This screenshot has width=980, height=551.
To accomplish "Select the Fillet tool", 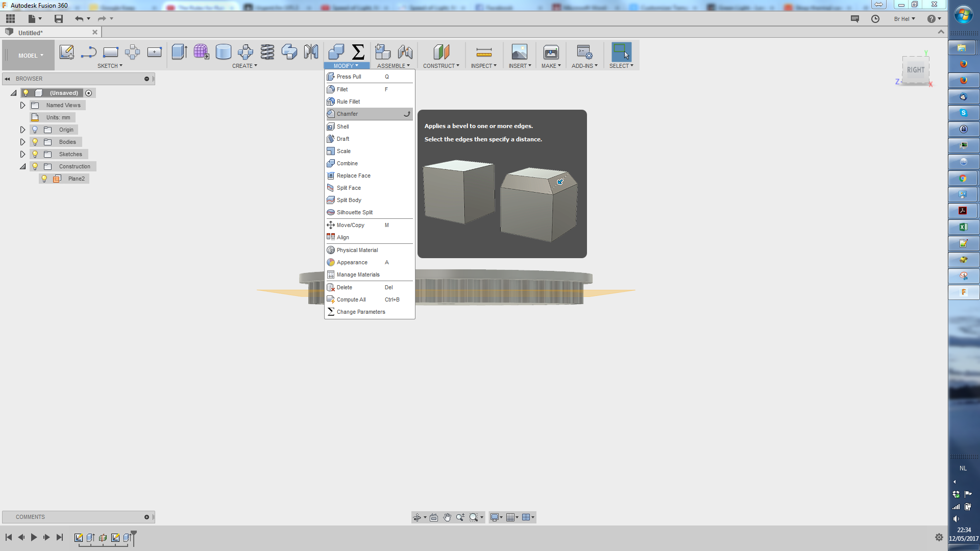I will (342, 89).
